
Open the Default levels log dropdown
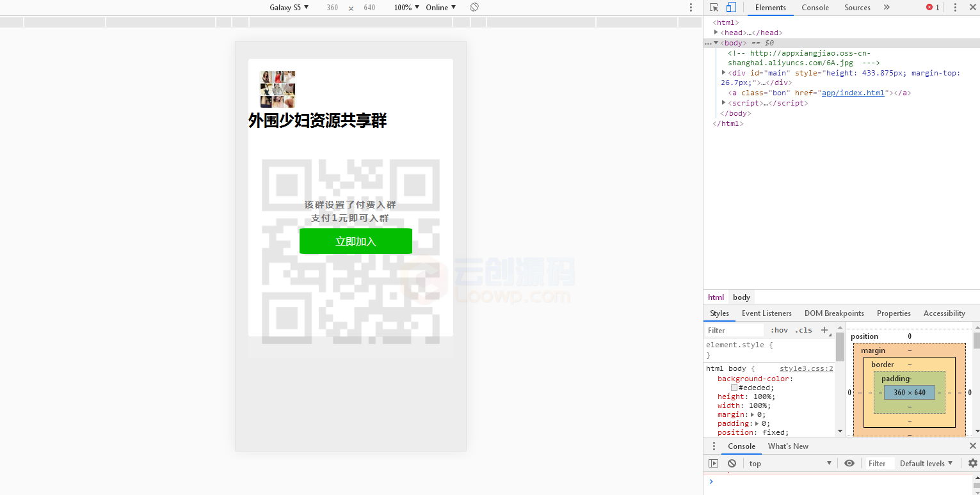click(926, 464)
